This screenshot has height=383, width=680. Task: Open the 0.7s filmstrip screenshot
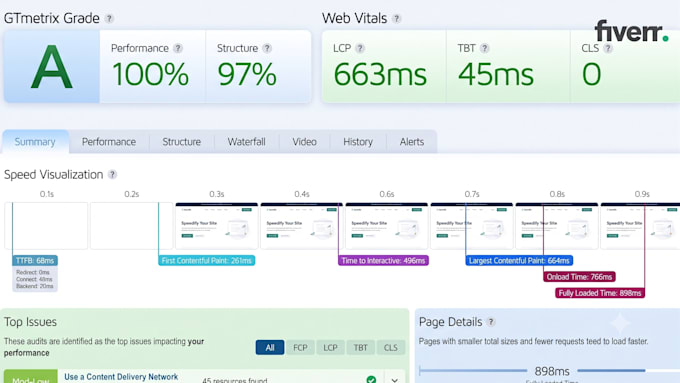(471, 226)
